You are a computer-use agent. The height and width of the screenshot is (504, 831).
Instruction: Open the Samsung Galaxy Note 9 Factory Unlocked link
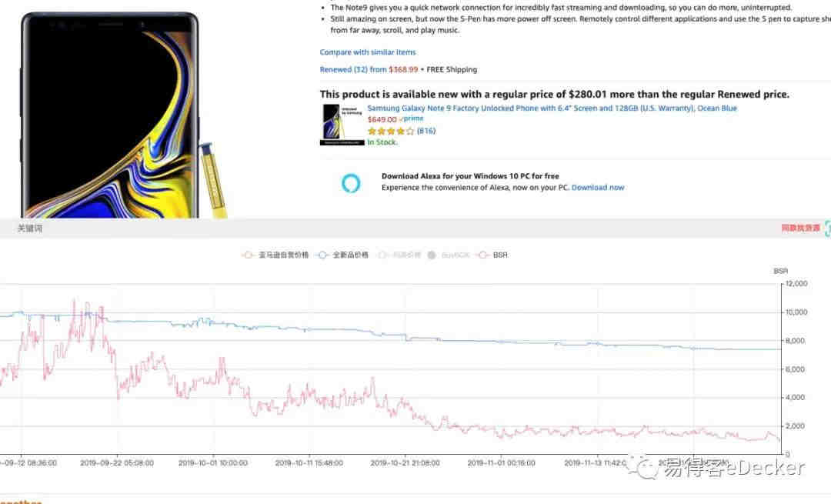[x=552, y=108]
